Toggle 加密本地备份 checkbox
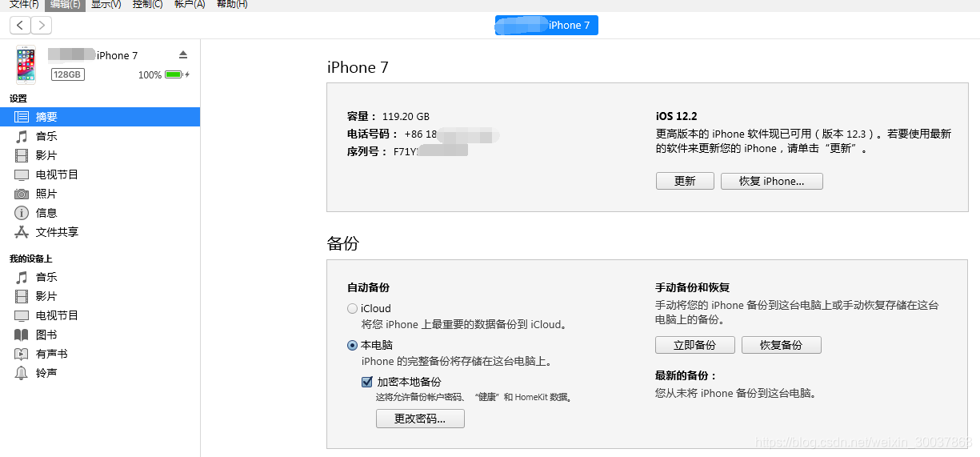This screenshot has width=980, height=457. click(367, 382)
